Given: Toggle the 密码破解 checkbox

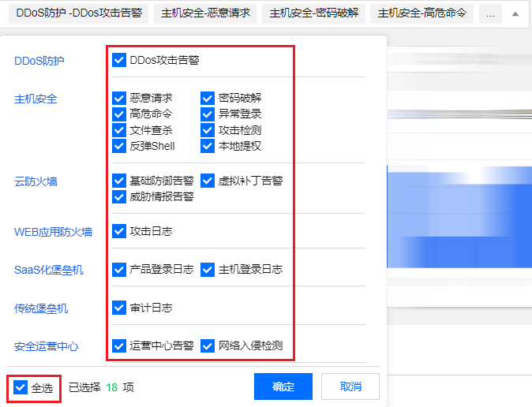Looking at the screenshot, I should pyautogui.click(x=208, y=99).
